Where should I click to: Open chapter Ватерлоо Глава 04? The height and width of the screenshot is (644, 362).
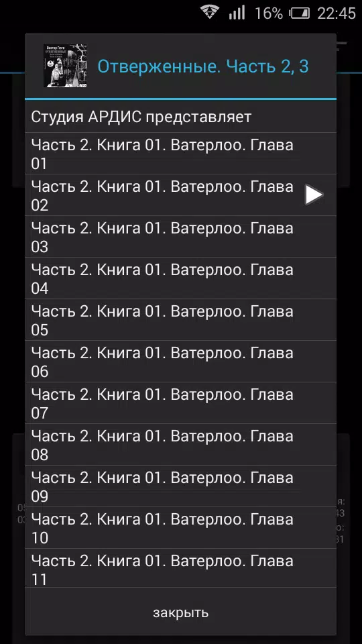point(180,278)
